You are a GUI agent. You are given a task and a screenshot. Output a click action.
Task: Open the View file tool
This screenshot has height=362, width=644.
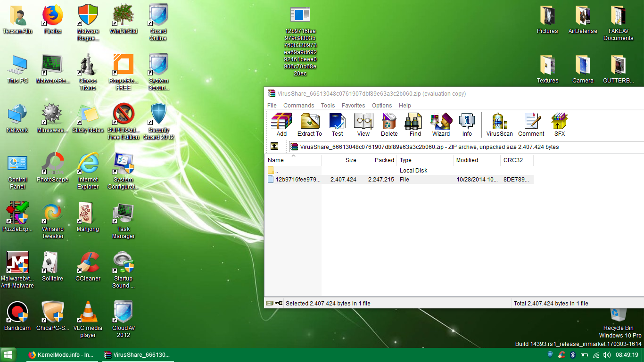(363, 124)
